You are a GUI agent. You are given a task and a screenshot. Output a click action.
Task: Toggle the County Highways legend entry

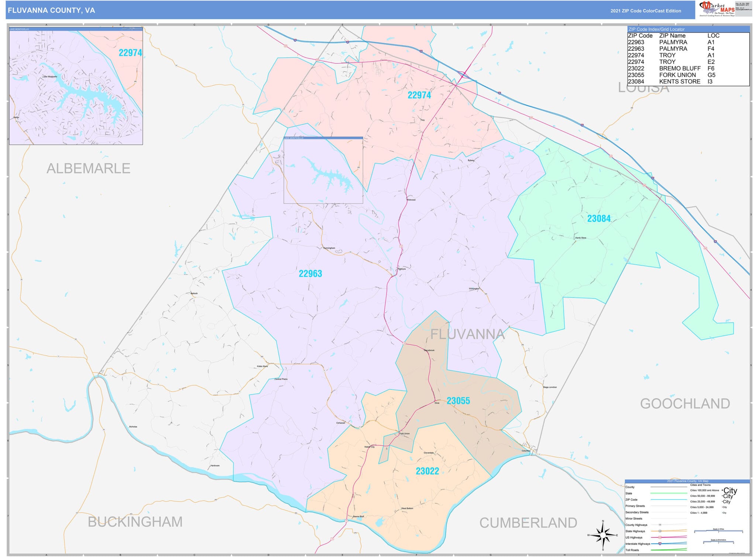(636, 525)
